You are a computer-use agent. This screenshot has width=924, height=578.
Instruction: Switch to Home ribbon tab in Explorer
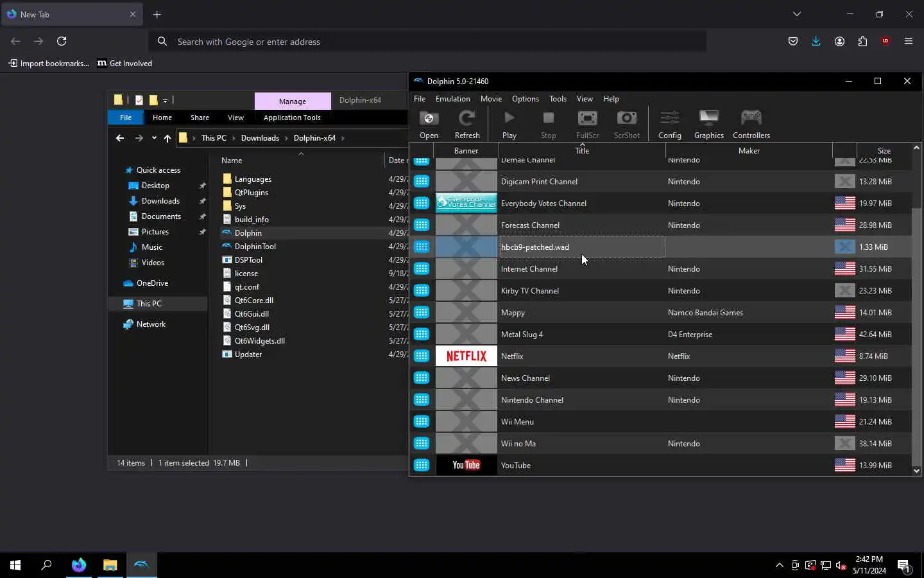(162, 118)
